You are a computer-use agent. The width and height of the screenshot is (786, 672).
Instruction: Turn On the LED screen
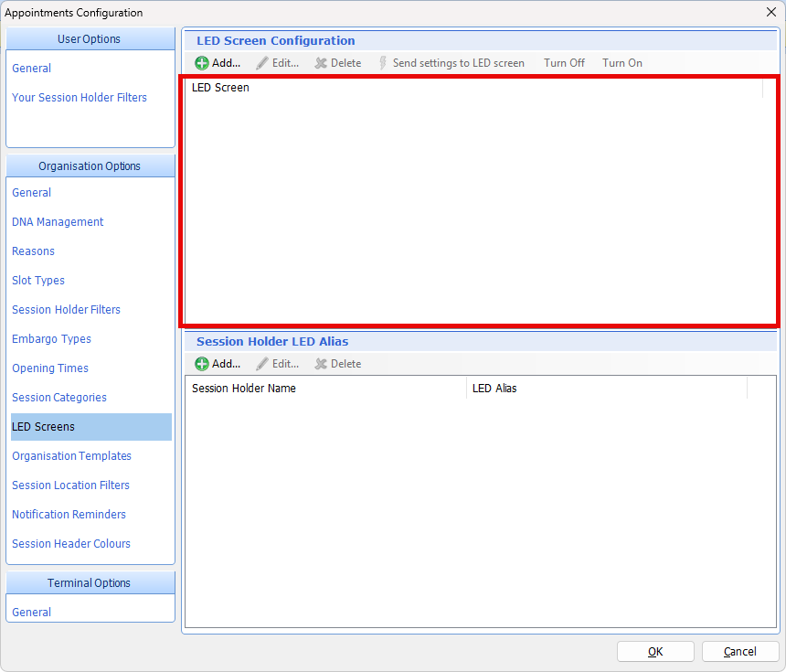[x=621, y=63]
